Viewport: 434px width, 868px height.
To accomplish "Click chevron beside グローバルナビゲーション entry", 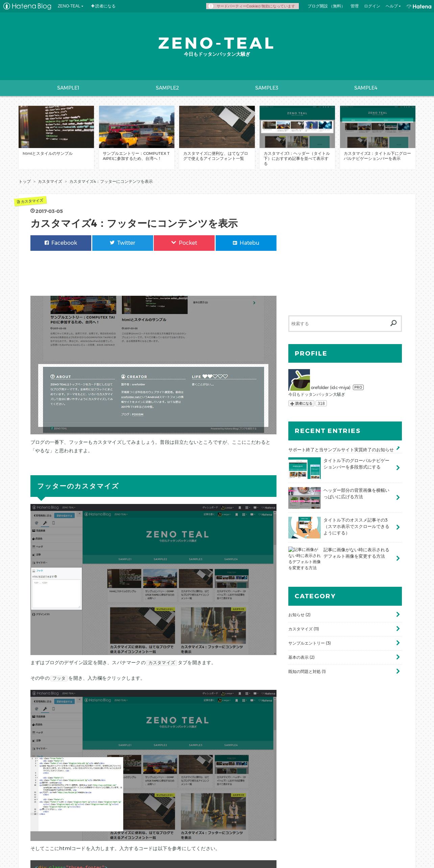I will click(398, 468).
